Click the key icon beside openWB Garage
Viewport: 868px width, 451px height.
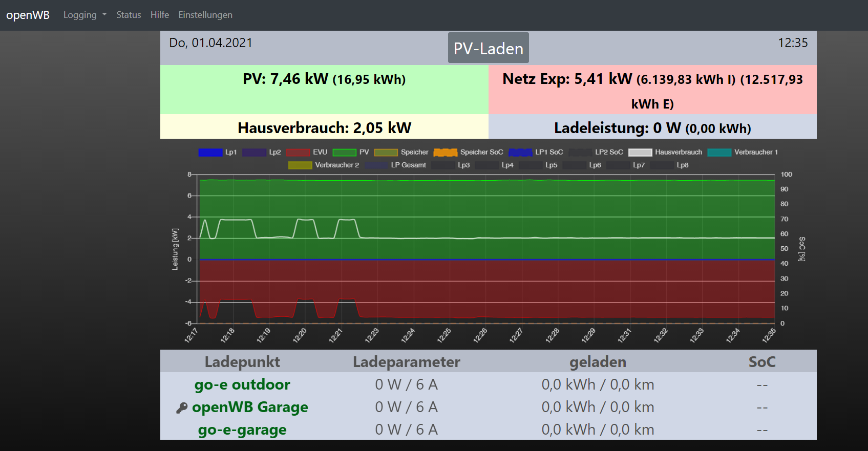click(181, 408)
